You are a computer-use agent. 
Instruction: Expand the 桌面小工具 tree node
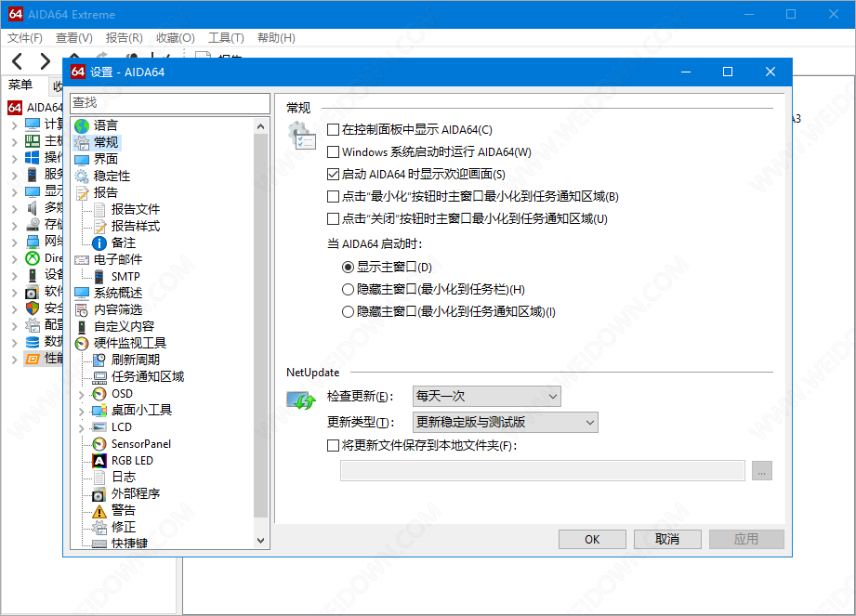tap(82, 411)
